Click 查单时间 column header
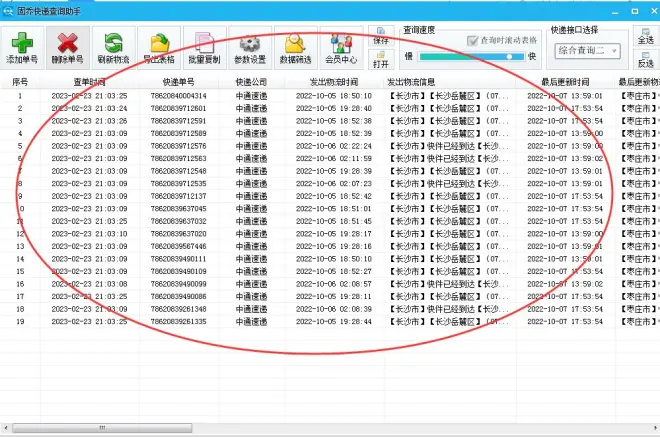 pos(89,81)
